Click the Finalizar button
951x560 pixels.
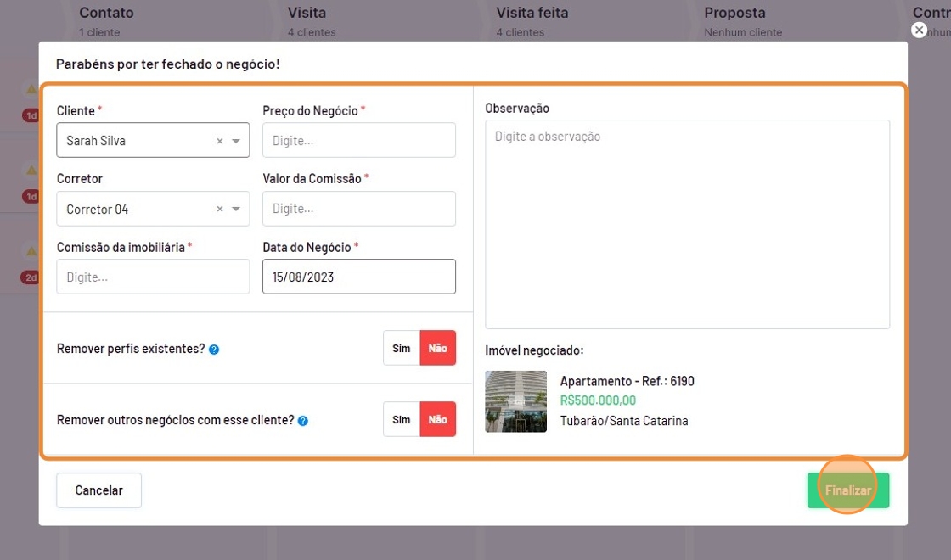[847, 490]
